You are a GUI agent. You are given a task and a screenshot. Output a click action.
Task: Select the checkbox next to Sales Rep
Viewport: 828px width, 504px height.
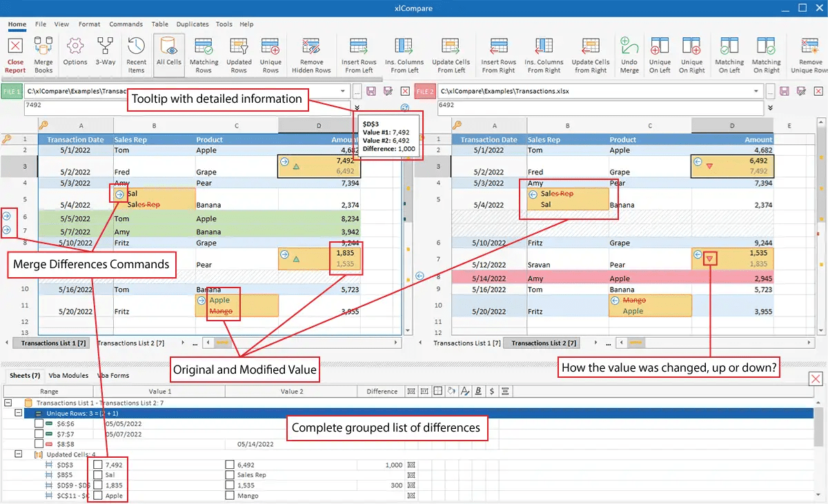[x=229, y=474]
